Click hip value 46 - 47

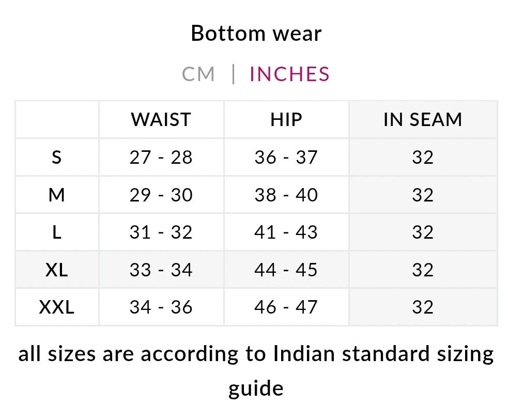click(x=286, y=307)
